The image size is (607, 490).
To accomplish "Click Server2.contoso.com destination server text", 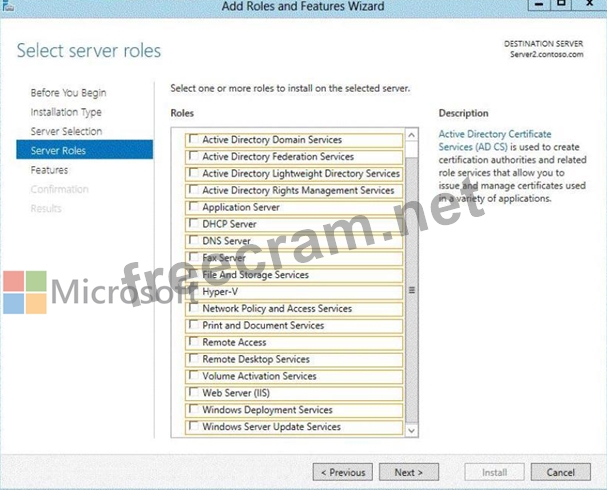I will (547, 54).
